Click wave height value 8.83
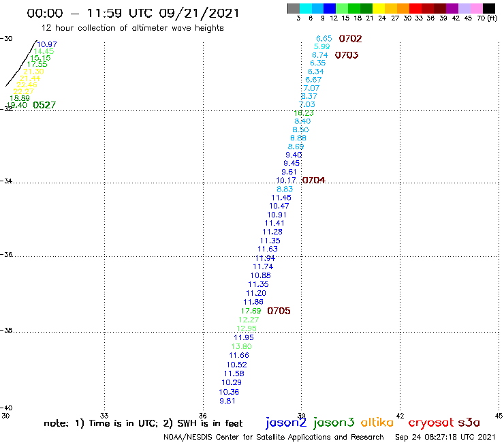 pyautogui.click(x=285, y=189)
